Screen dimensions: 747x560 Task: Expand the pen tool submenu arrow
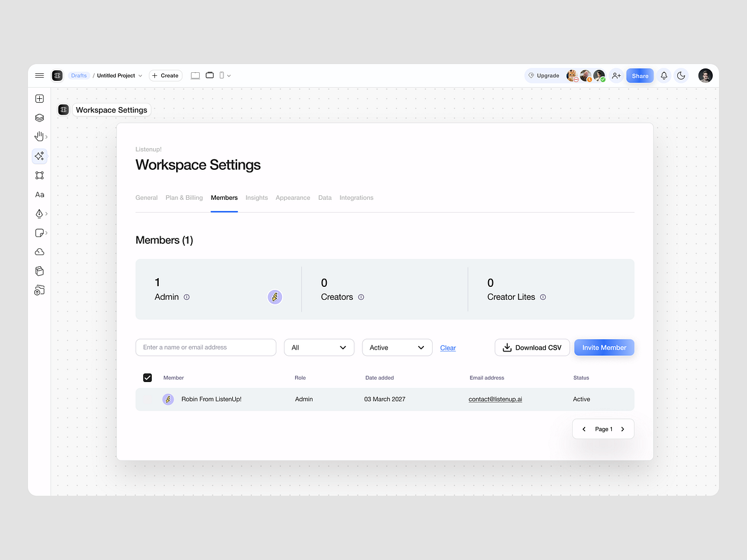pyautogui.click(x=47, y=214)
